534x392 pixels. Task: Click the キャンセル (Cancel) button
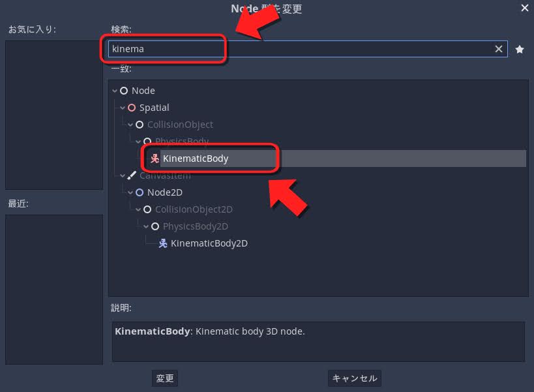(x=355, y=378)
